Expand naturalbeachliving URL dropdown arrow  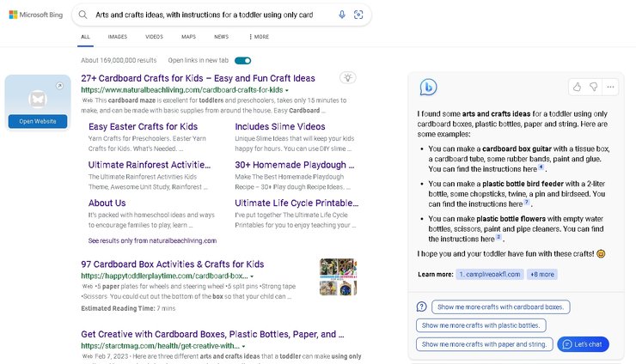pyautogui.click(x=287, y=90)
